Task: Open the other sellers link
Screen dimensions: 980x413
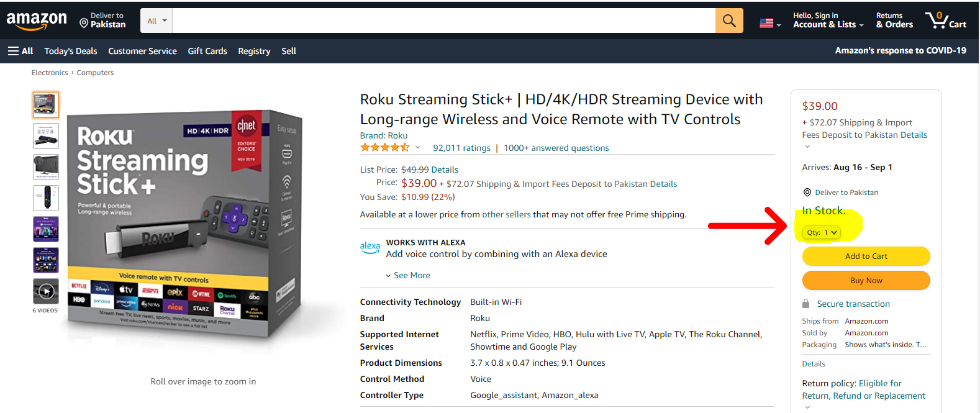Action: (x=506, y=214)
